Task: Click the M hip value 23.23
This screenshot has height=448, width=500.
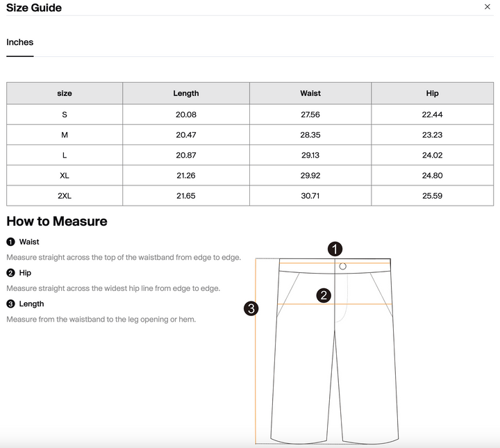Action: [x=433, y=135]
